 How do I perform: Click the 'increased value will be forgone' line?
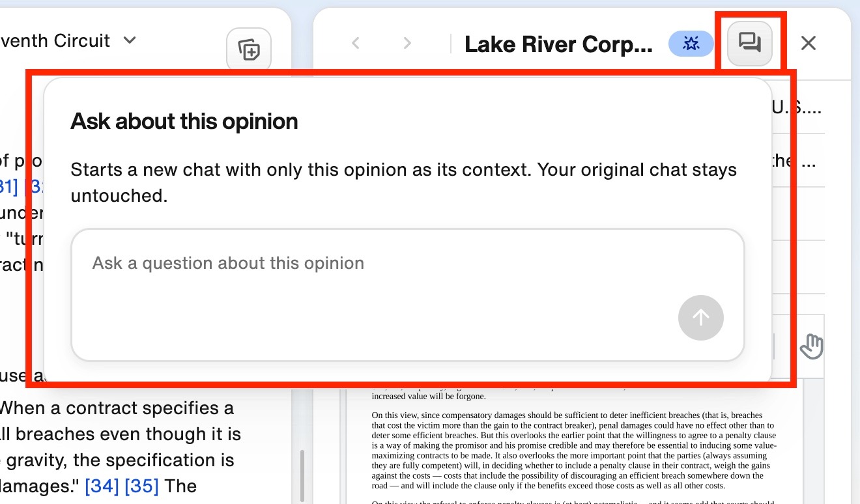coord(429,396)
